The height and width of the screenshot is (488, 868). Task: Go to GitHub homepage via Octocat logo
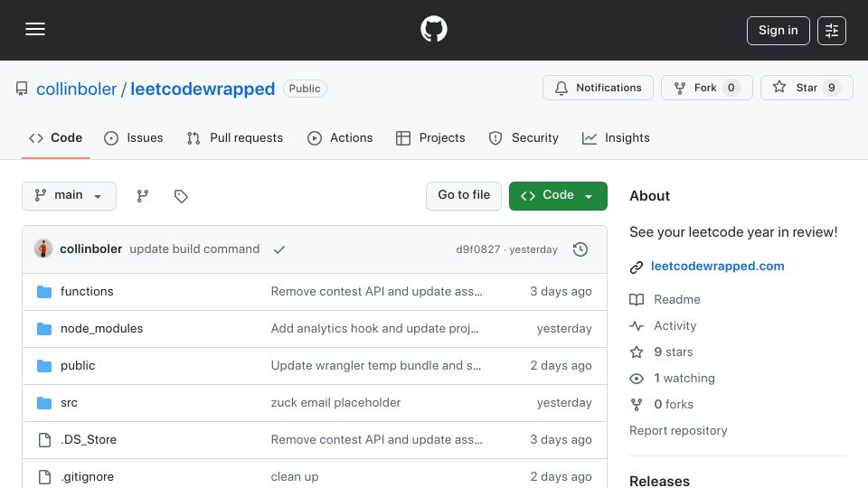coord(433,29)
